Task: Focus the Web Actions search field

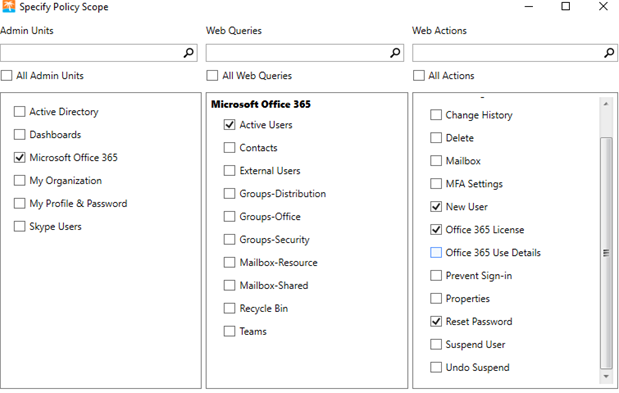Action: pos(515,53)
